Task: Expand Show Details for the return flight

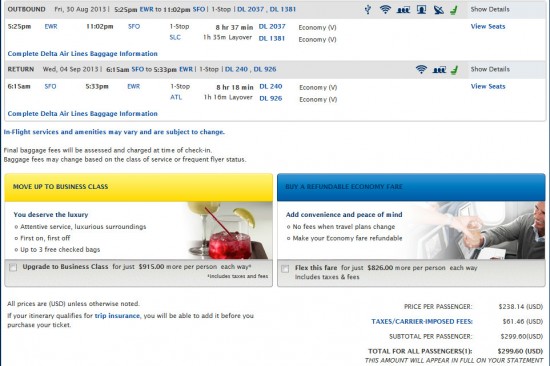Action: point(490,69)
